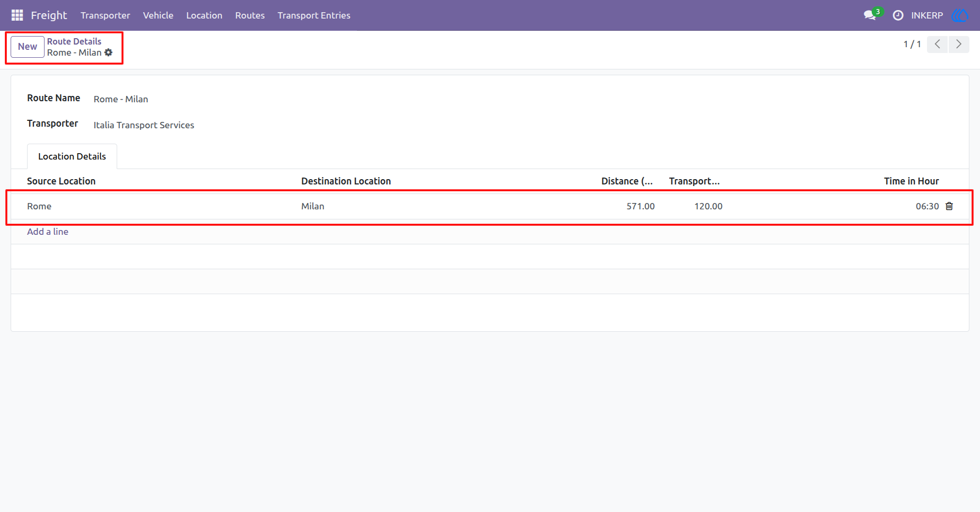
Task: Open the Location menu
Action: click(x=204, y=15)
